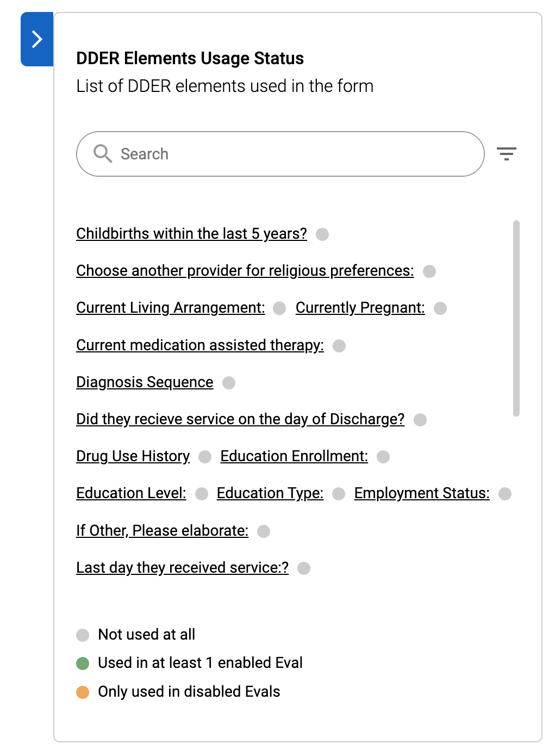Open the Diagnosis Sequence element

tap(145, 382)
